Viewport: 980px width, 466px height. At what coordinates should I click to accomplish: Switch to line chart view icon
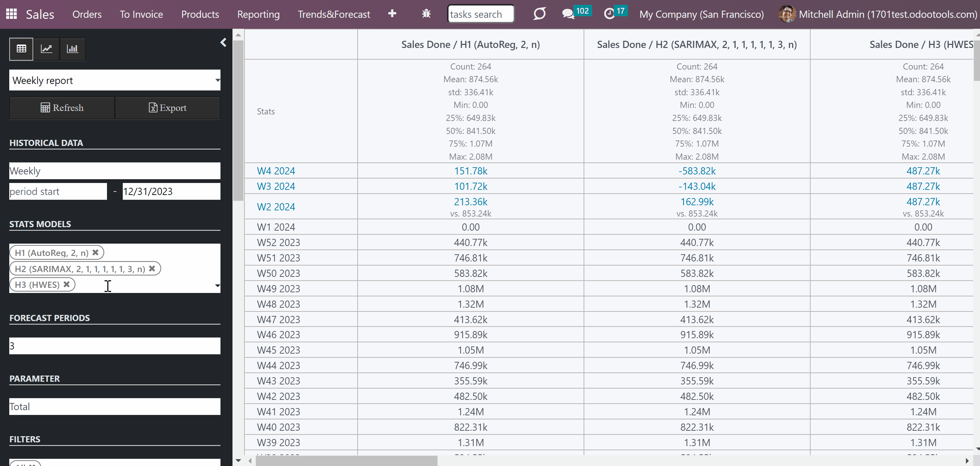(46, 49)
